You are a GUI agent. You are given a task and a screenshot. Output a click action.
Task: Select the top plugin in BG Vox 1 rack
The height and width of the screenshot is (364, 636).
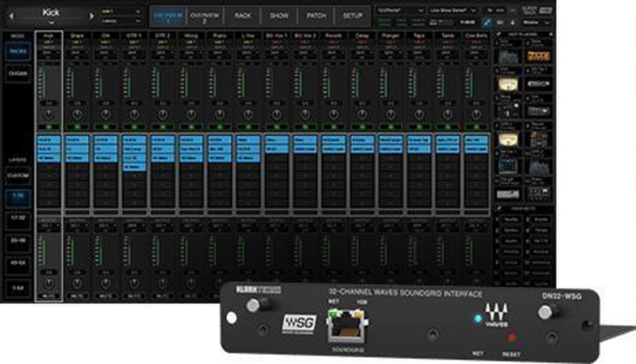(277, 140)
